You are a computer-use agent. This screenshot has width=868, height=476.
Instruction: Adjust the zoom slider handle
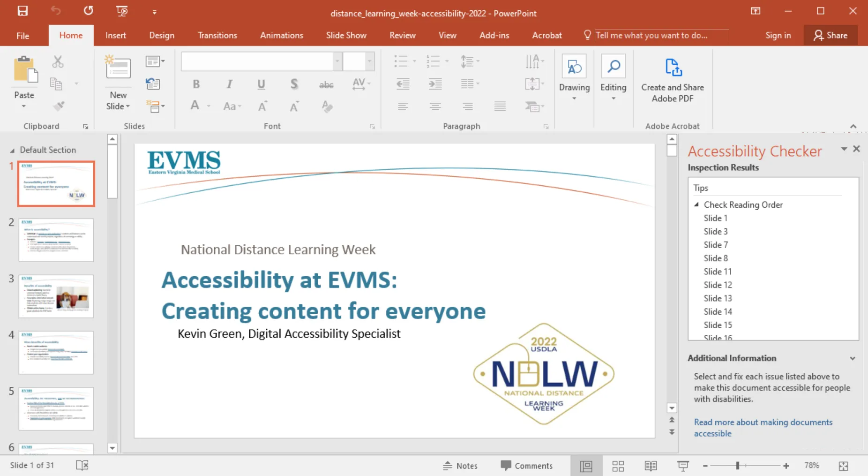(737, 466)
